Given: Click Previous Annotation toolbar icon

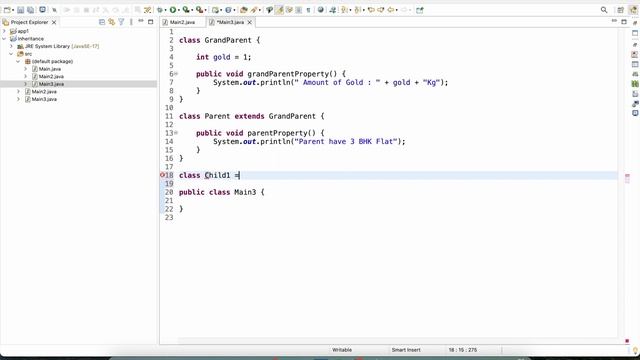Looking at the screenshot, I should pyautogui.click(x=358, y=10).
